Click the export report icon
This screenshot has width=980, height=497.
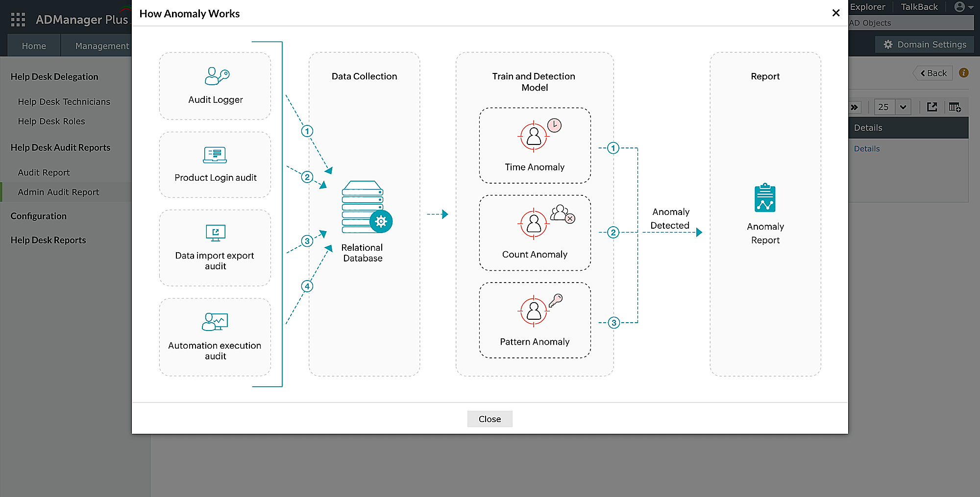[932, 107]
